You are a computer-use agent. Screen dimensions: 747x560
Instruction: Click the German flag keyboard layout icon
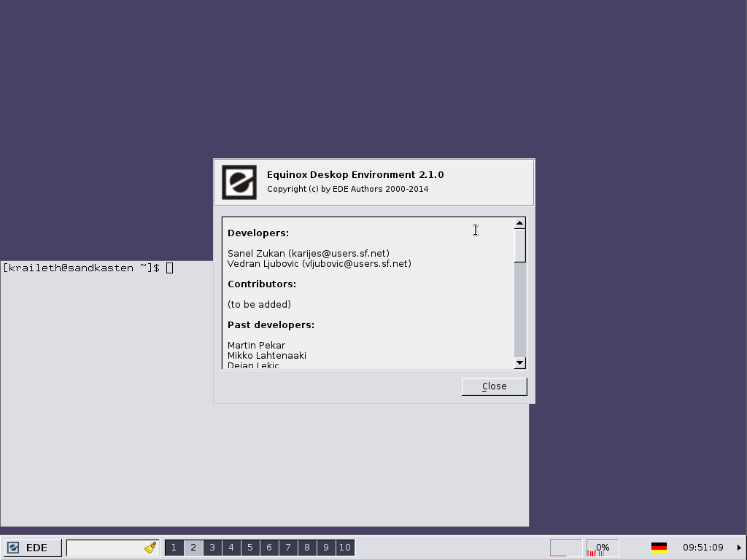(x=659, y=548)
